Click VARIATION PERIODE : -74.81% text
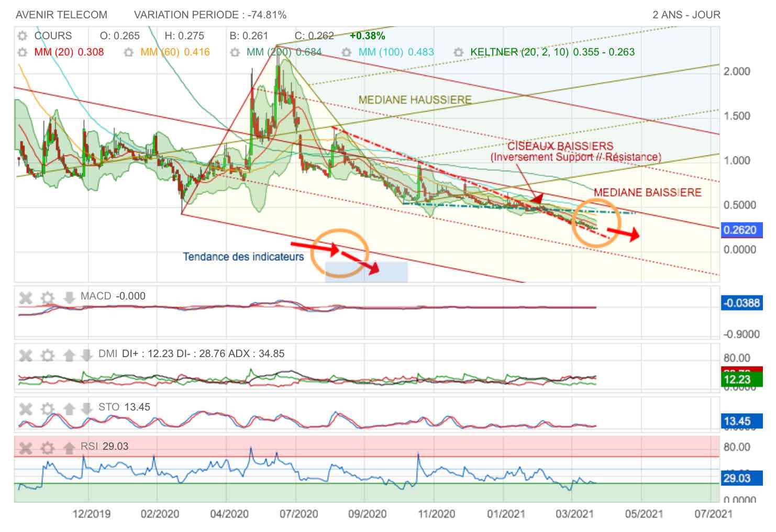The height and width of the screenshot is (532, 776). (210, 15)
